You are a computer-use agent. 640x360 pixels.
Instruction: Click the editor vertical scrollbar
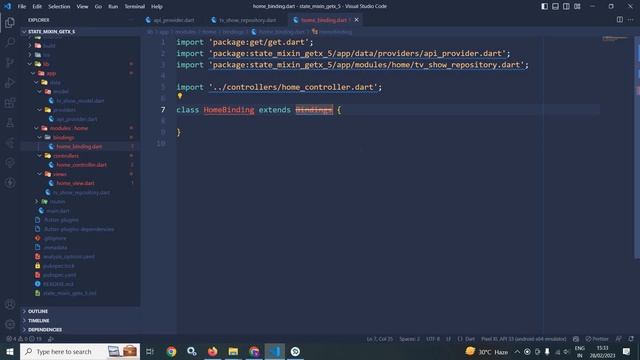637,147
